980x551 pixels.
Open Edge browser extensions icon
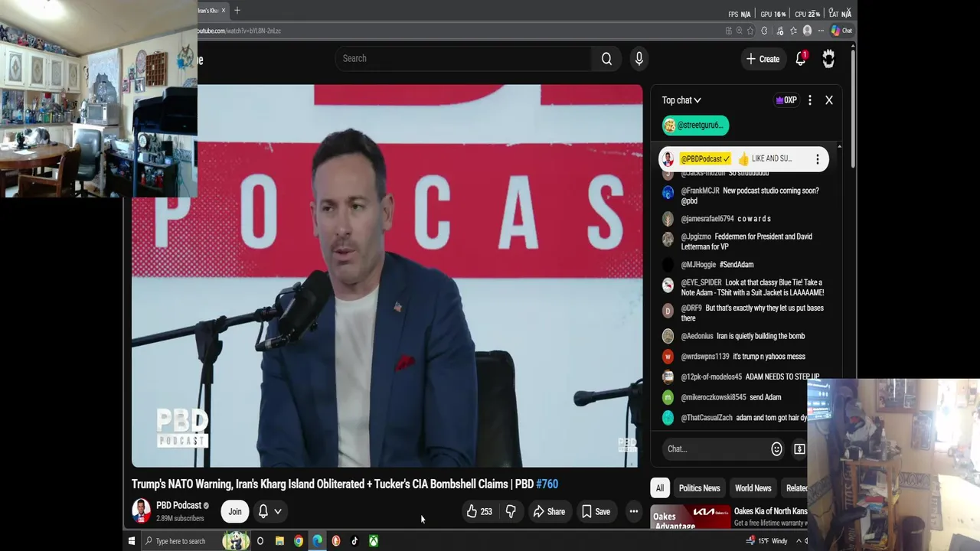click(x=763, y=31)
